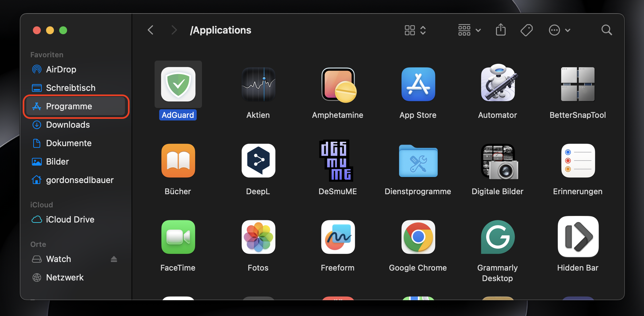The height and width of the screenshot is (316, 644).
Task: Go back with the left chevron
Action: coord(151,30)
